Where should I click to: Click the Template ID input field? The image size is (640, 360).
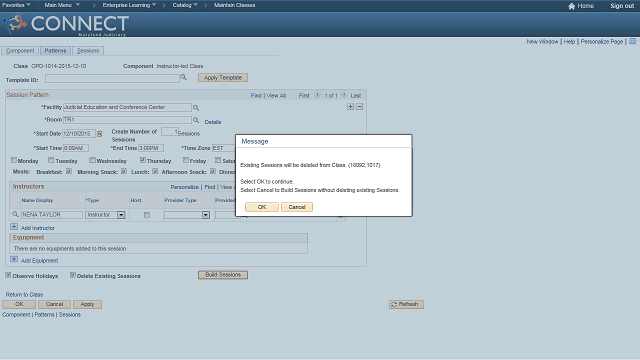click(x=112, y=78)
